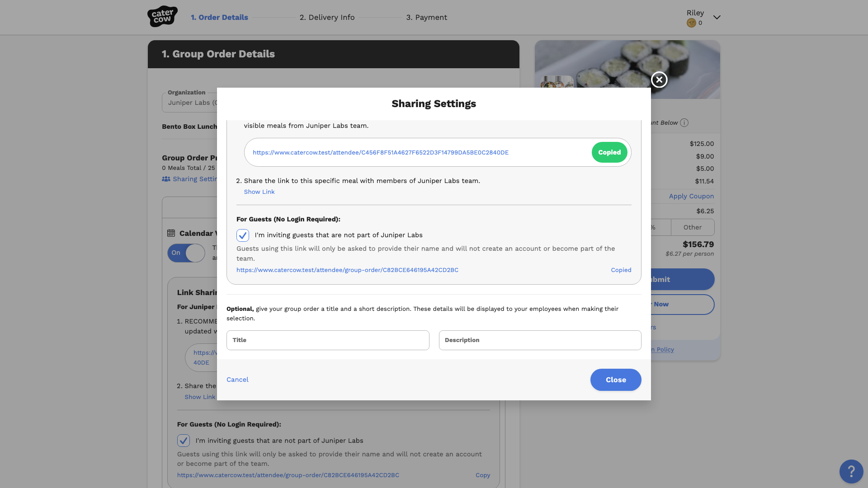Cancel the Sharing Settings dialog

(237, 380)
